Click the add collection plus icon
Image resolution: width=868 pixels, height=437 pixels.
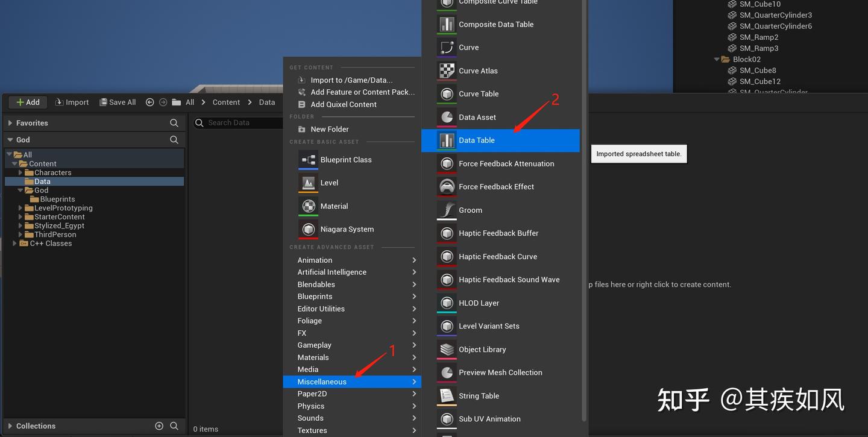coord(159,426)
